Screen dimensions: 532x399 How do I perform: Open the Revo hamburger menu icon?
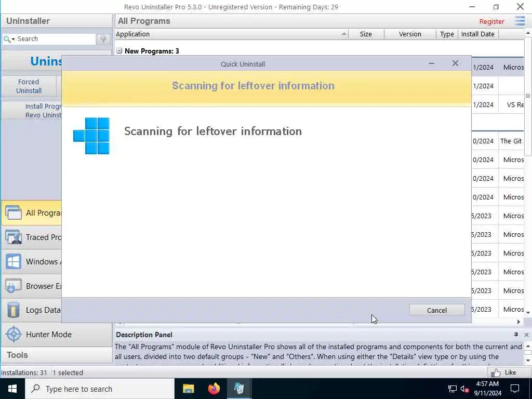[519, 21]
